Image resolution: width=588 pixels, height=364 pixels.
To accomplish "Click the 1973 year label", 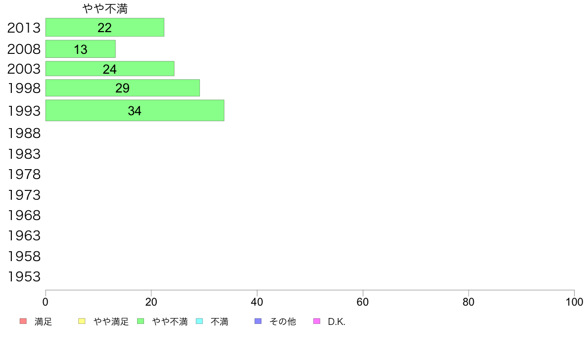I will coord(24,195).
